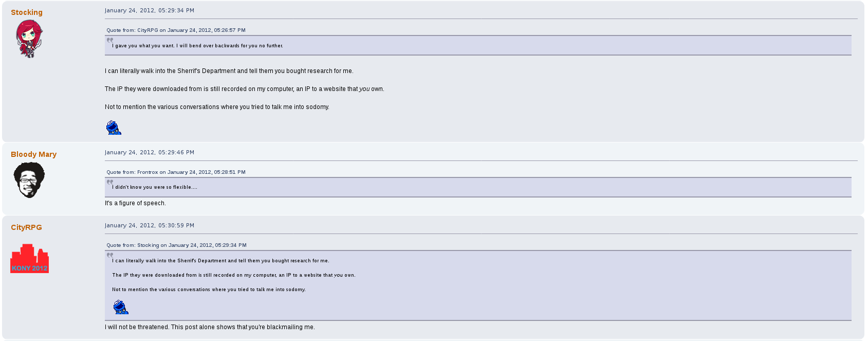This screenshot has height=341, width=868.
Task: Click Stocking's red-haired chibi avatar
Action: point(29,39)
